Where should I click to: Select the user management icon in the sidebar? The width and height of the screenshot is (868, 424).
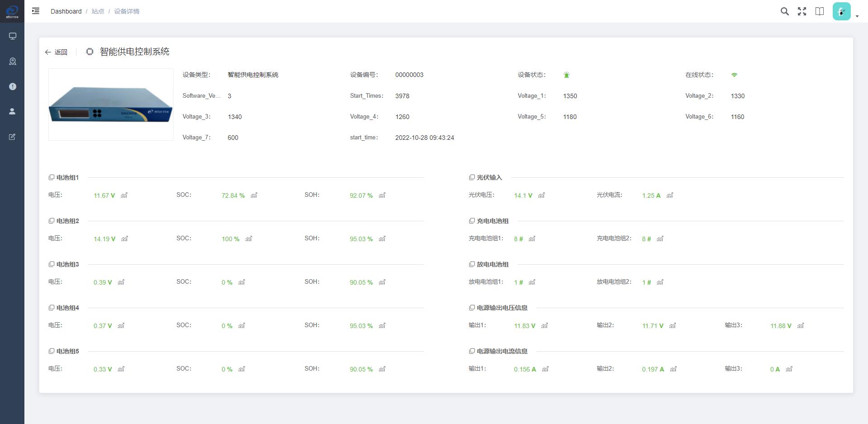[x=13, y=111]
